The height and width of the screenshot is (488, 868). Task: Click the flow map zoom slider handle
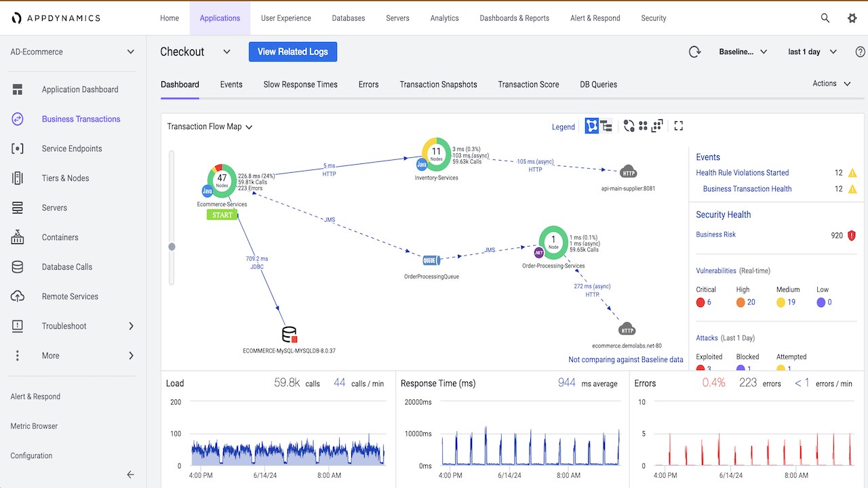point(172,247)
